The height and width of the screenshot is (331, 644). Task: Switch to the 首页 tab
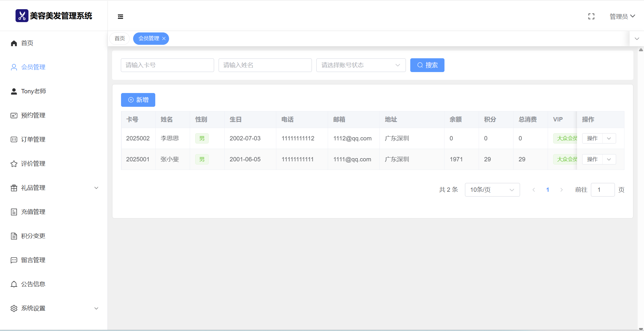point(120,38)
